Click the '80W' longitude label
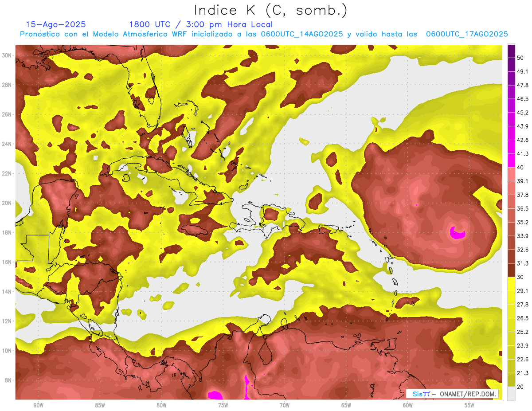Image resolution: width=532 pixels, height=411 pixels. [x=161, y=405]
